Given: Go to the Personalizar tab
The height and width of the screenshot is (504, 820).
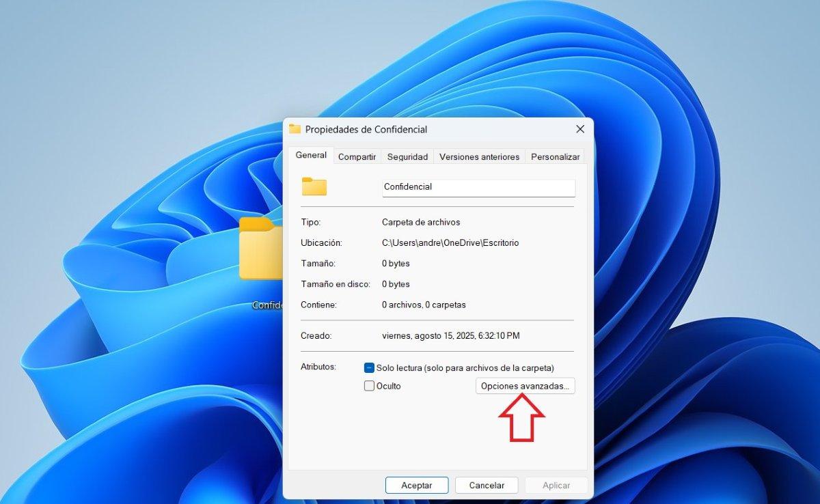Looking at the screenshot, I should (555, 156).
